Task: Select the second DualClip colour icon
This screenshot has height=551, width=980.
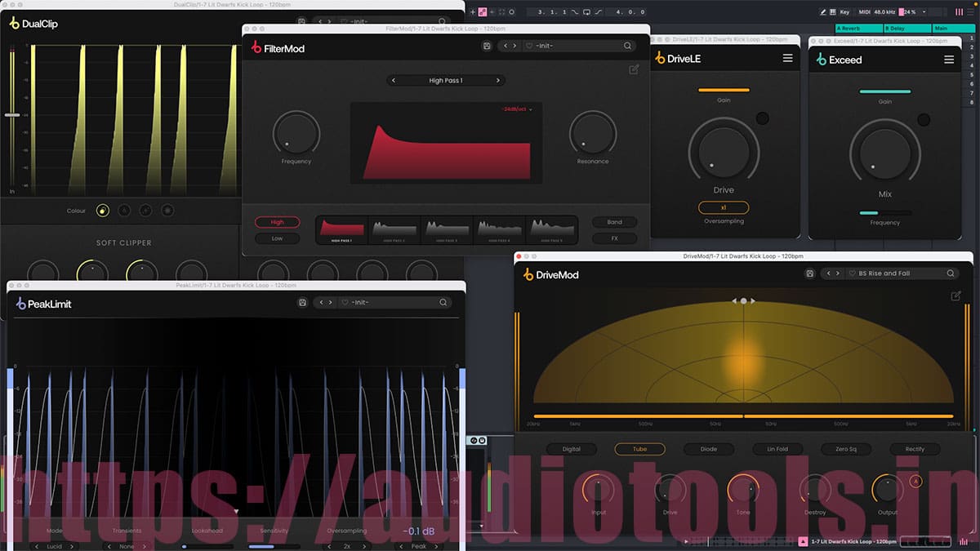Action: (x=124, y=211)
